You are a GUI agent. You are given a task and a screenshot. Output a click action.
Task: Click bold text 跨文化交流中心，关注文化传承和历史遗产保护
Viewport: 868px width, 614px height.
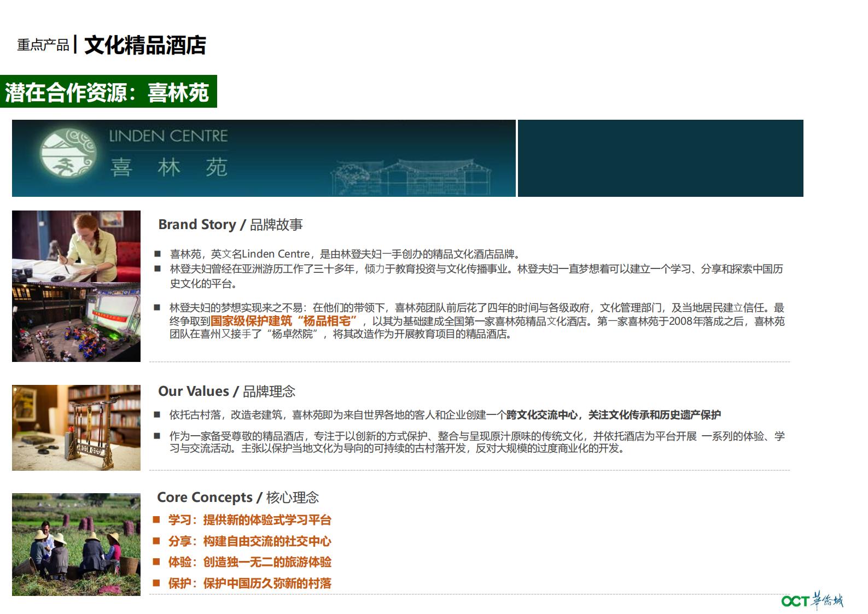coord(614,415)
